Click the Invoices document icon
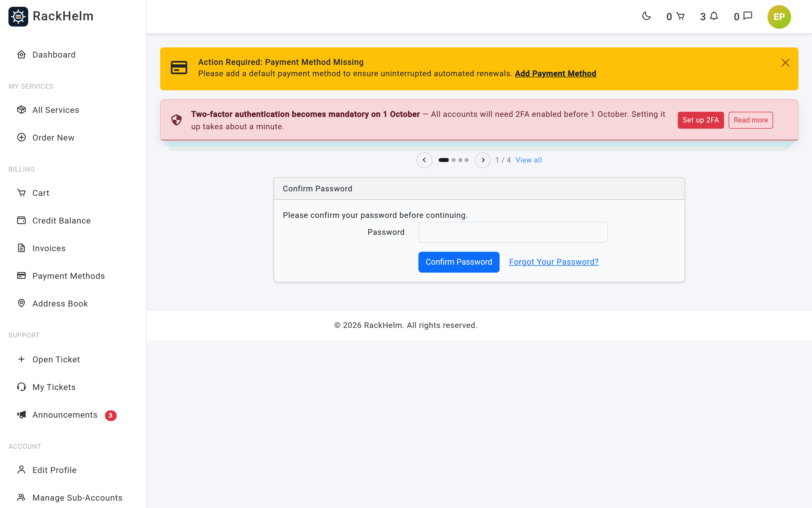The image size is (812, 508). tap(21, 248)
